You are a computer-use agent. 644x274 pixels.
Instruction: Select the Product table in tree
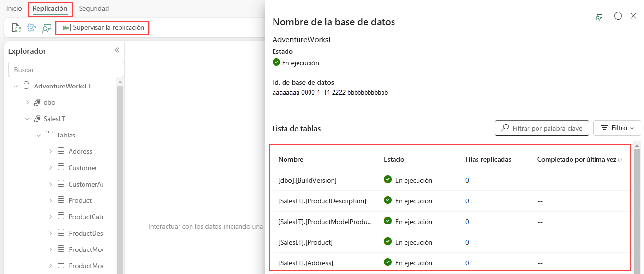(80, 200)
